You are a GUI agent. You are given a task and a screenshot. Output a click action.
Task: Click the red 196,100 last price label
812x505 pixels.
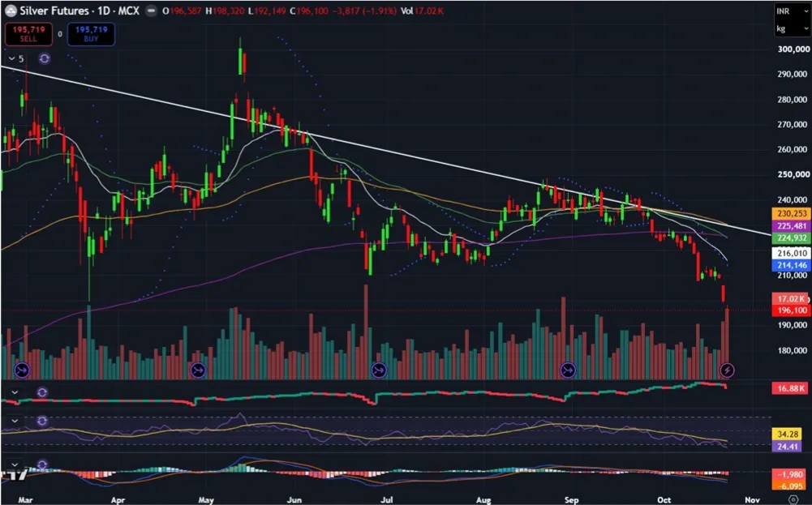[791, 310]
